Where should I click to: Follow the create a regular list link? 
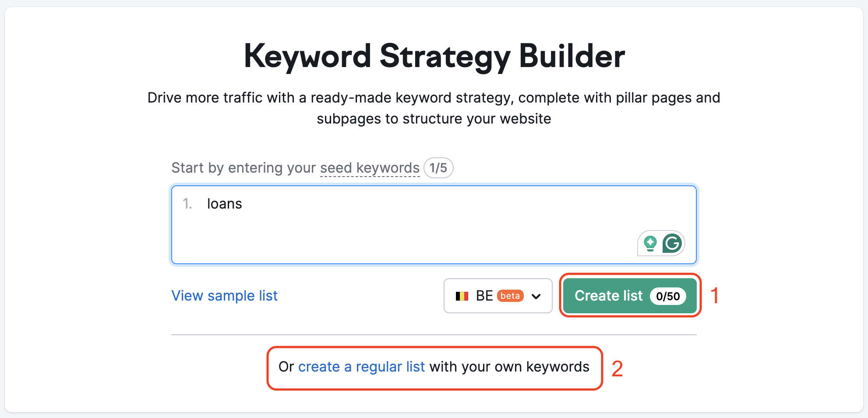tap(361, 367)
